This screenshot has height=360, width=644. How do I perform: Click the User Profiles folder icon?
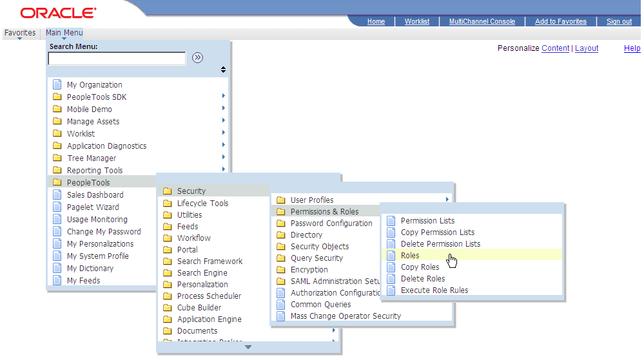(x=281, y=200)
